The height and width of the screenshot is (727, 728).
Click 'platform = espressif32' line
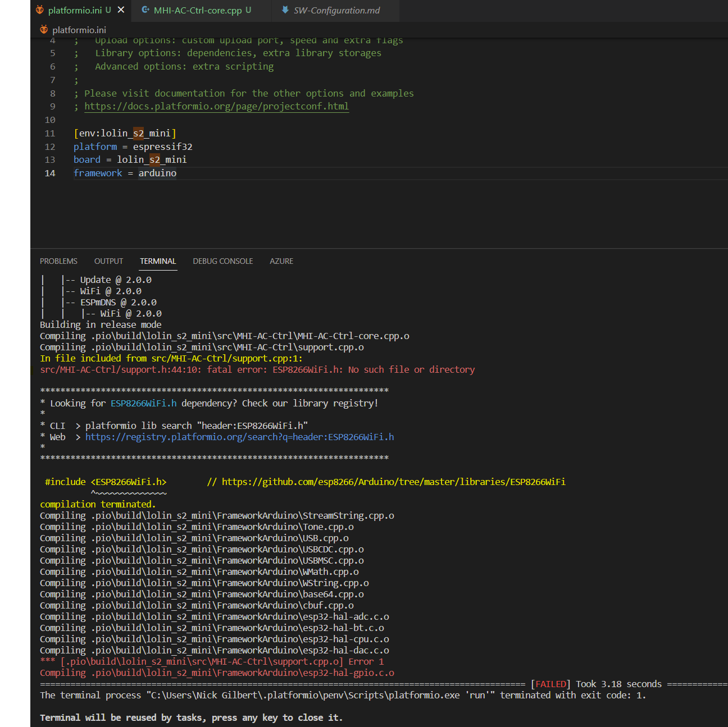click(133, 147)
